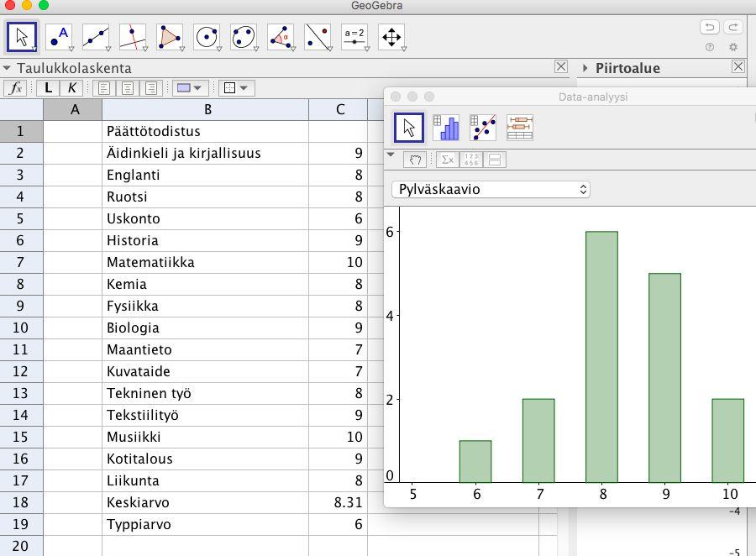Click the bar for grade 6 in chart
This screenshot has width=756, height=556.
(x=475, y=461)
